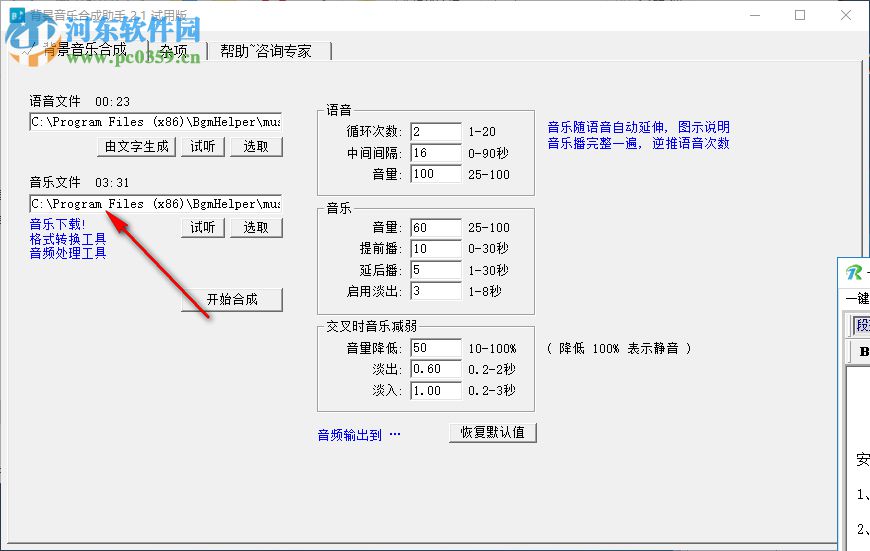Click the 延后播 input field
The height and width of the screenshot is (551, 870).
point(436,270)
